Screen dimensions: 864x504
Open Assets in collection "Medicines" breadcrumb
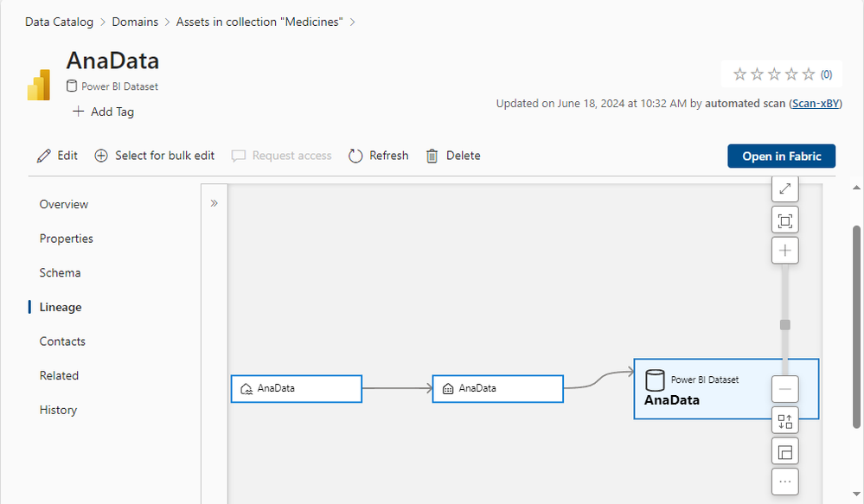(259, 22)
